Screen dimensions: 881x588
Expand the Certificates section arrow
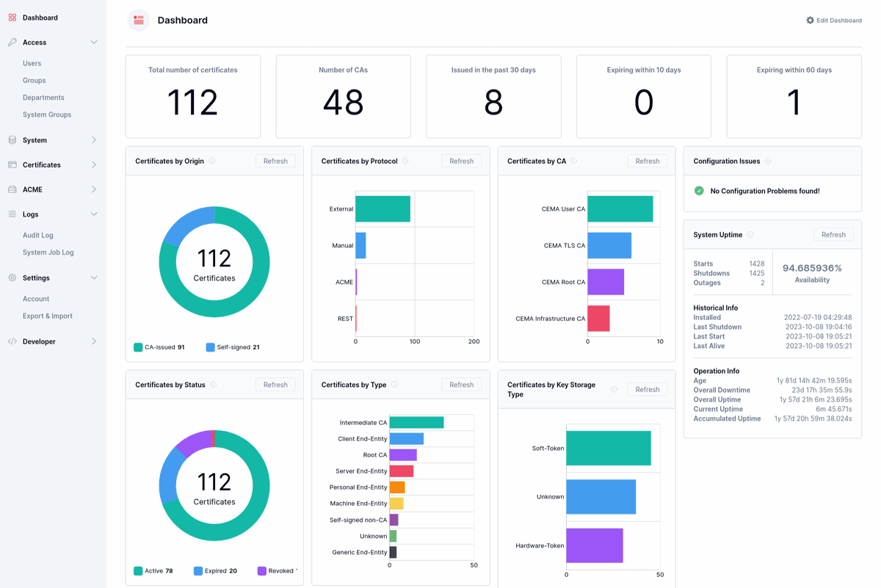click(x=94, y=165)
